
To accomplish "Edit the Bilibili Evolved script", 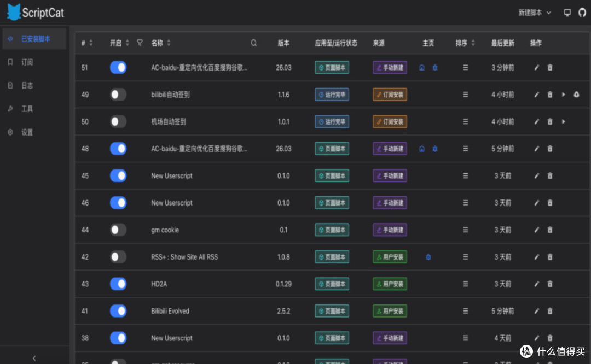I will [x=536, y=312].
